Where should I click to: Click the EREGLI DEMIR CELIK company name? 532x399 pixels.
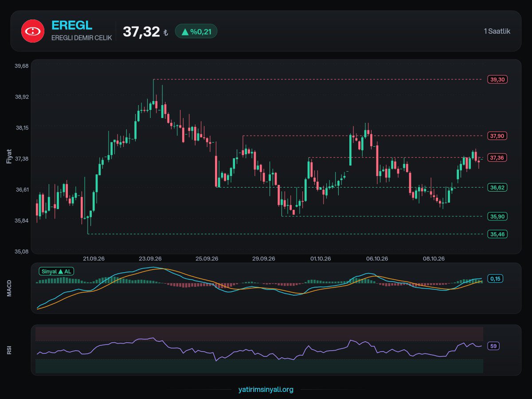(x=82, y=38)
